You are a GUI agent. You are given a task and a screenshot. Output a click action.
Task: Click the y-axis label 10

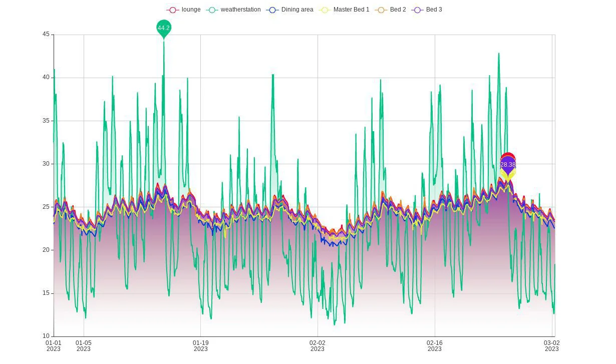46,336
